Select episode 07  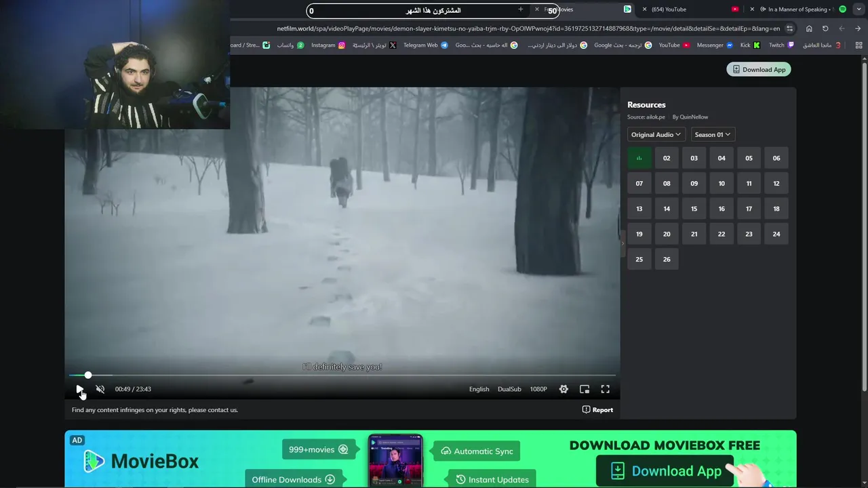pos(639,183)
